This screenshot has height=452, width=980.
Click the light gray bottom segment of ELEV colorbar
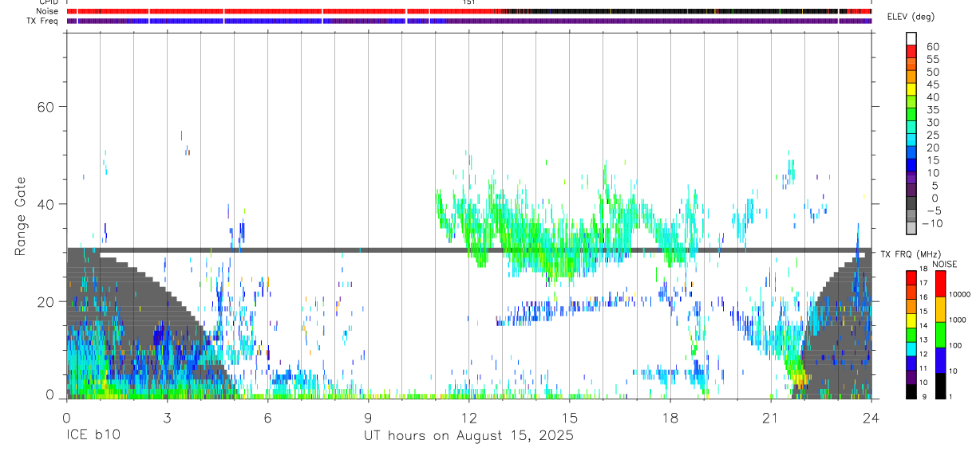(x=911, y=229)
